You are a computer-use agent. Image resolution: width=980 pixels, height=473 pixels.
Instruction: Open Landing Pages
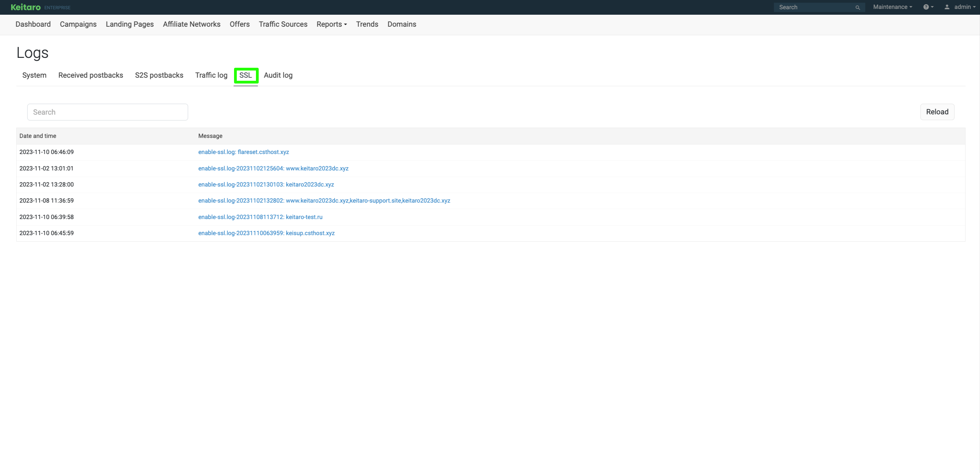130,24
